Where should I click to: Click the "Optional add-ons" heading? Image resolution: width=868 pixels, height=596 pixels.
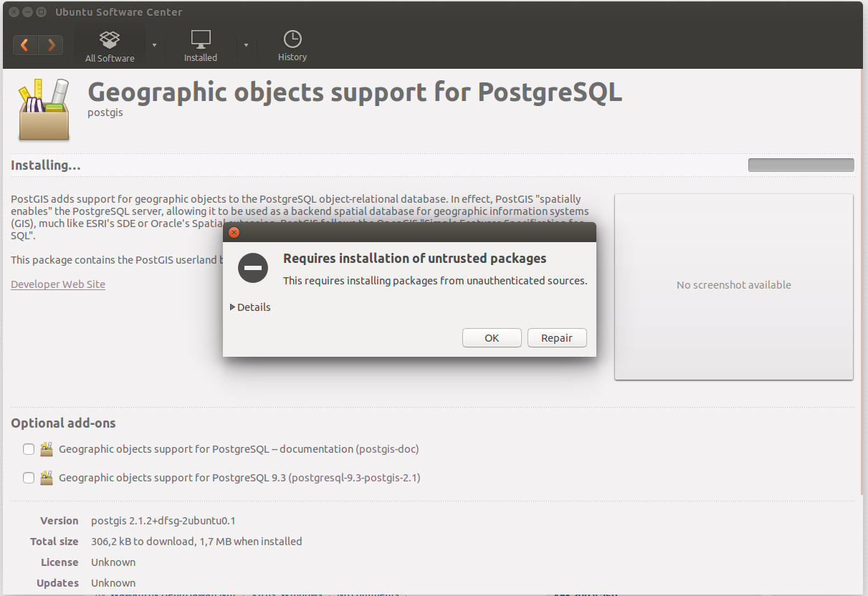(63, 423)
